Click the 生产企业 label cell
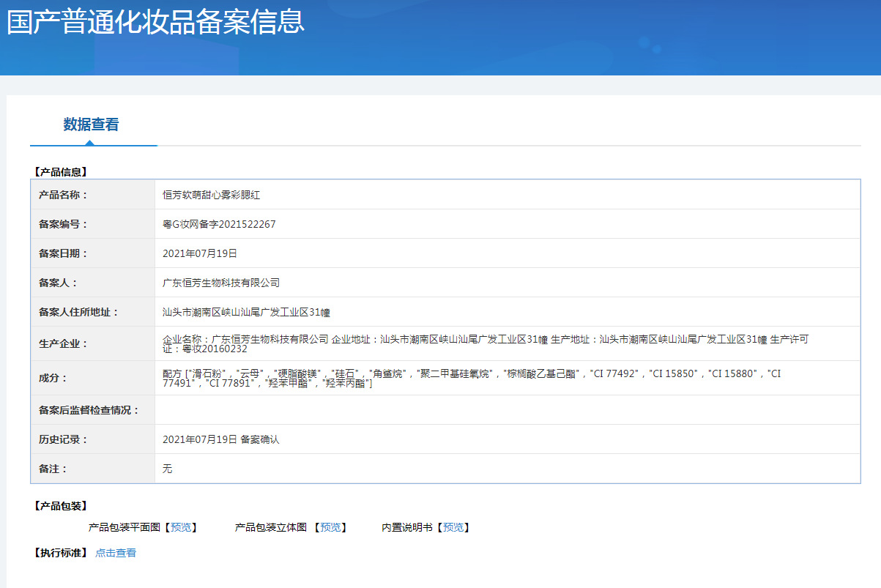This screenshot has height=588, width=881. [93, 343]
